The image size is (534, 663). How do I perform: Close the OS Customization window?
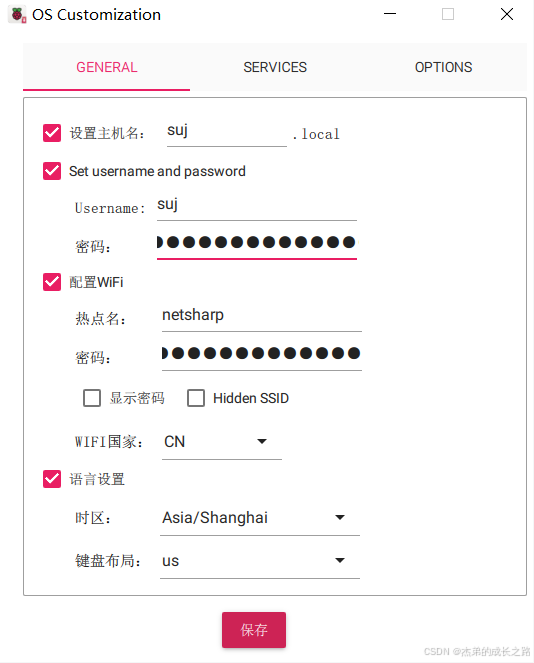(x=507, y=14)
